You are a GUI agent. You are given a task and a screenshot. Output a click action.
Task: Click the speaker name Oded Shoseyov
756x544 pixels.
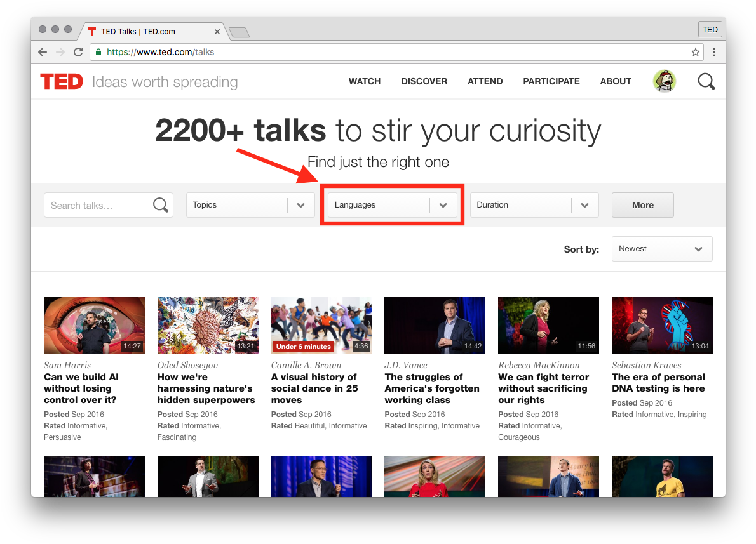pyautogui.click(x=187, y=365)
